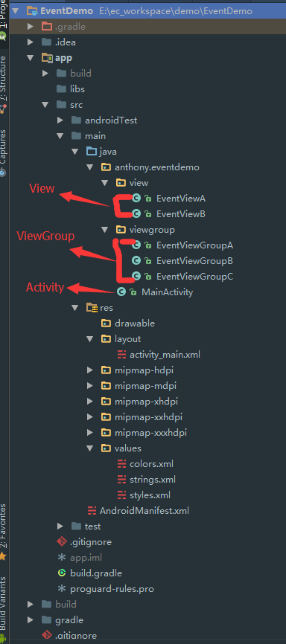Expand the androidTest folder arrow
Image resolution: width=286 pixels, height=644 pixels.
[60, 120]
